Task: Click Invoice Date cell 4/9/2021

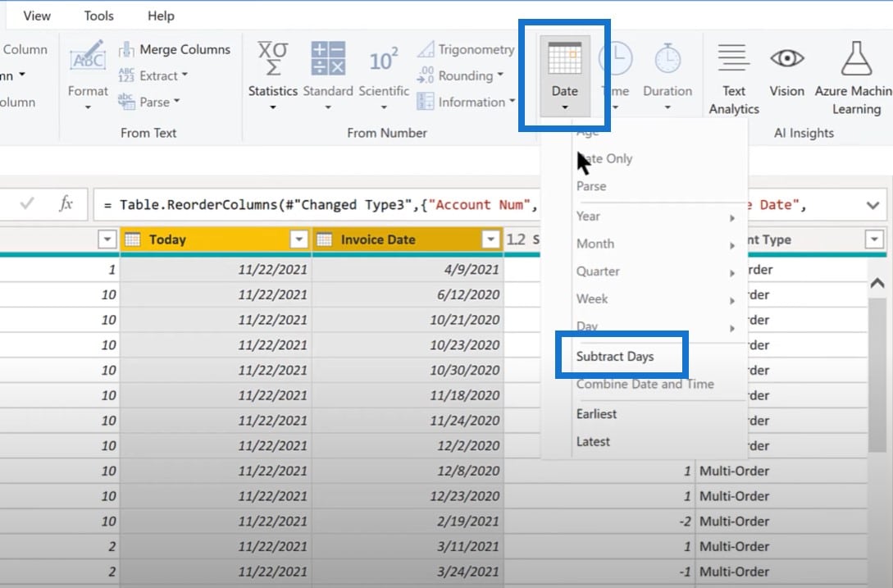Action: point(408,270)
